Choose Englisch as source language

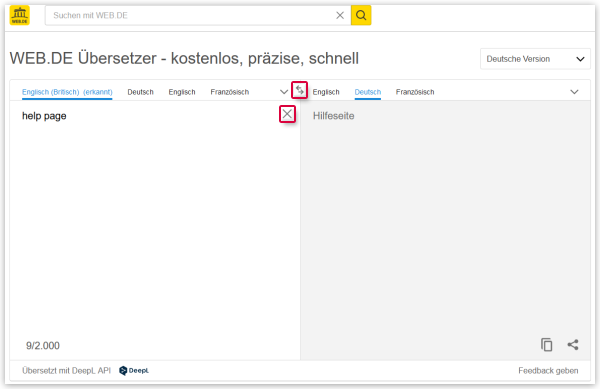pyautogui.click(x=182, y=92)
